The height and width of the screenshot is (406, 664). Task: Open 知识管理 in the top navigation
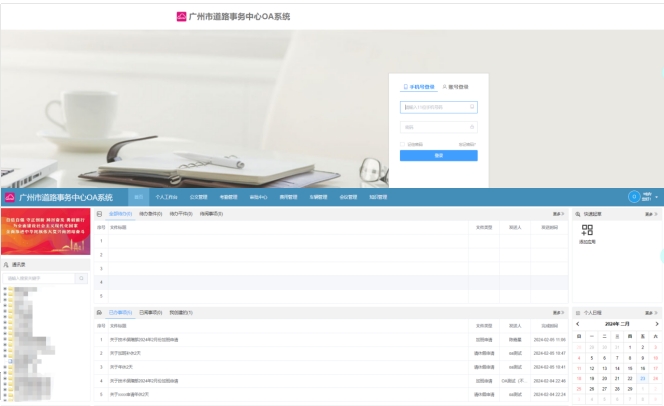coord(378,197)
